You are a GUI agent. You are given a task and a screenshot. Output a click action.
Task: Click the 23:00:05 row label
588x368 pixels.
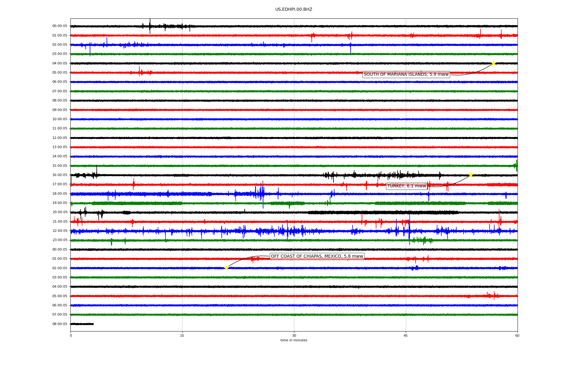(x=60, y=240)
